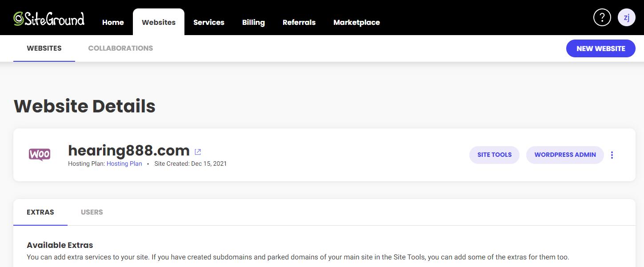Click the SiteGround logo
The width and height of the screenshot is (644, 267).
pos(49,19)
